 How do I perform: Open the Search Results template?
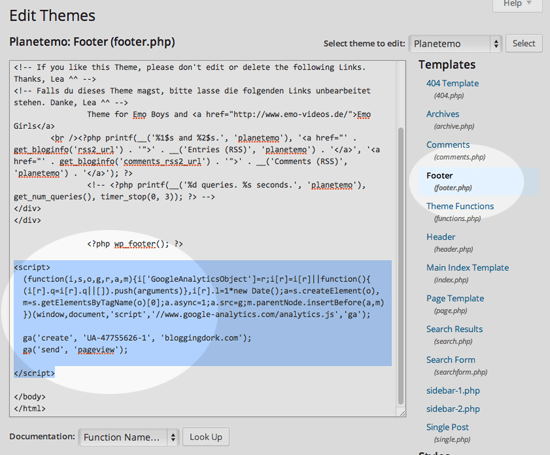(x=454, y=329)
